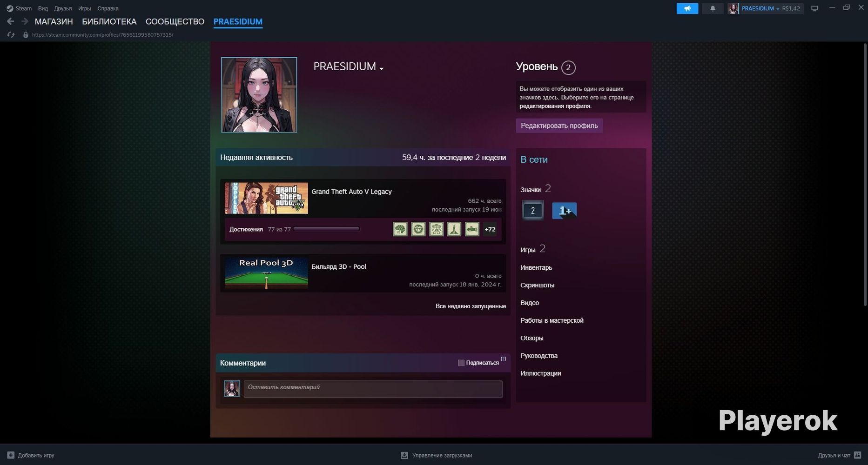Image resolution: width=868 pixels, height=465 pixels.
Task: Click the padlock icon beside the URL
Action: pyautogui.click(x=26, y=35)
